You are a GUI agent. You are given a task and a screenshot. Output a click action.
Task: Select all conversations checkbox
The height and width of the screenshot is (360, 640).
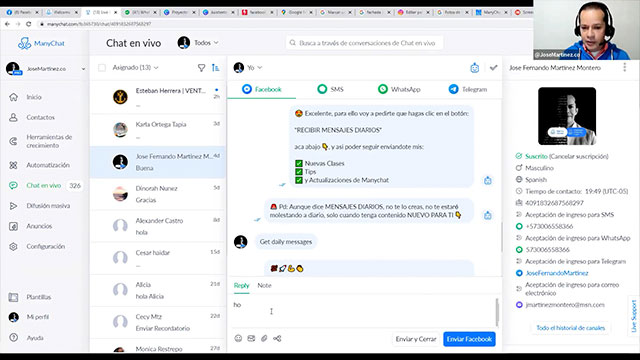click(x=102, y=68)
